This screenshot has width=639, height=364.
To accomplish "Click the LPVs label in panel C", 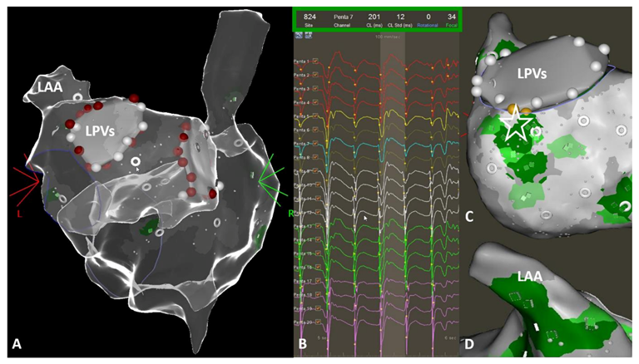I will [x=532, y=74].
